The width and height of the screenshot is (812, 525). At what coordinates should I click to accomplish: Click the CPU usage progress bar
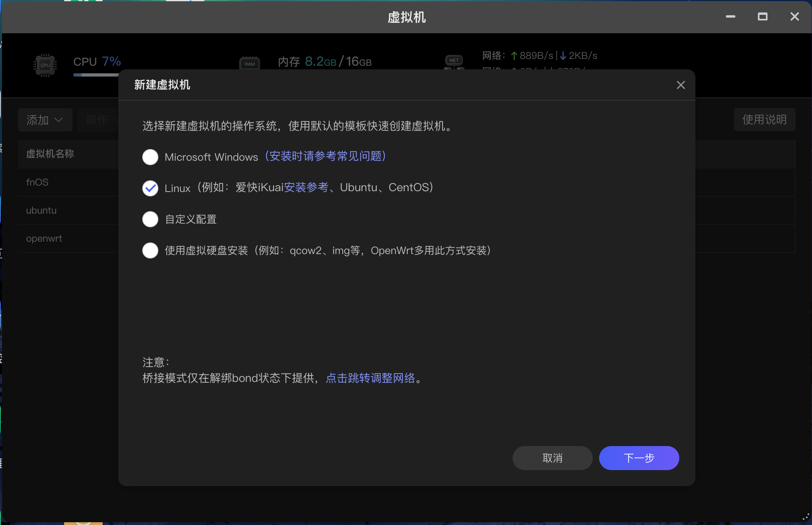click(x=96, y=75)
